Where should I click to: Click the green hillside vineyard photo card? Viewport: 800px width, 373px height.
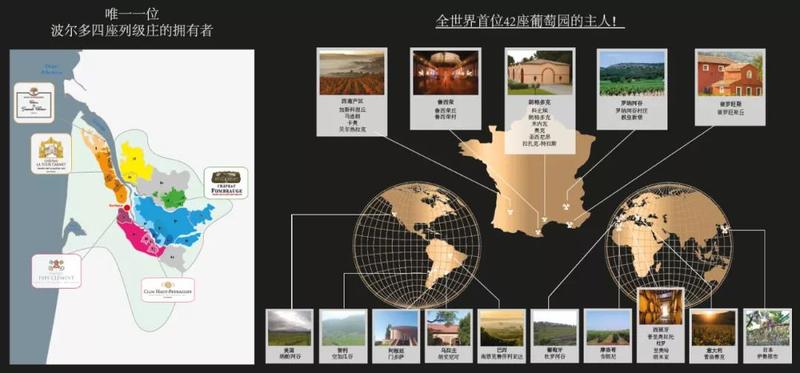point(632,88)
